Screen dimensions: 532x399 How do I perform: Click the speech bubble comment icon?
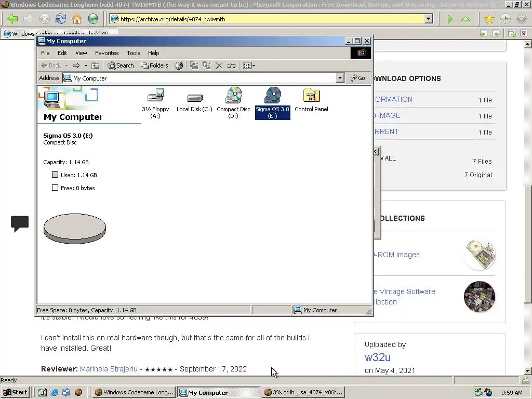pos(20,223)
